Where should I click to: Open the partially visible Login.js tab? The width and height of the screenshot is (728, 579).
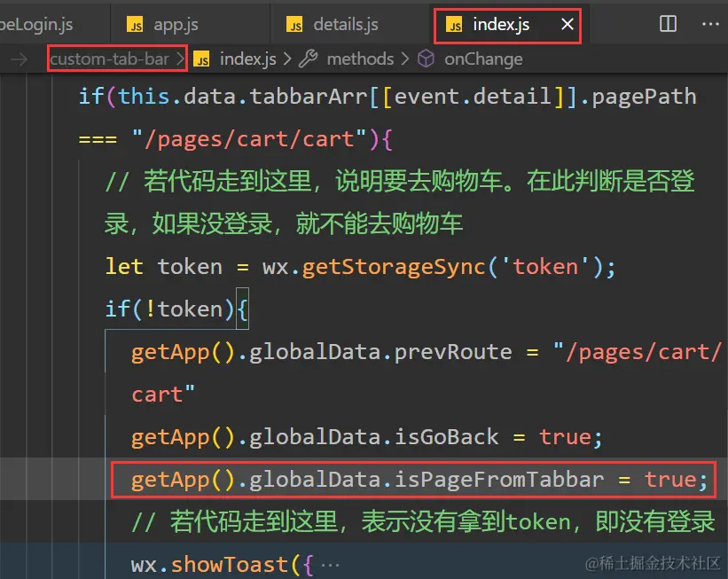pos(36,24)
